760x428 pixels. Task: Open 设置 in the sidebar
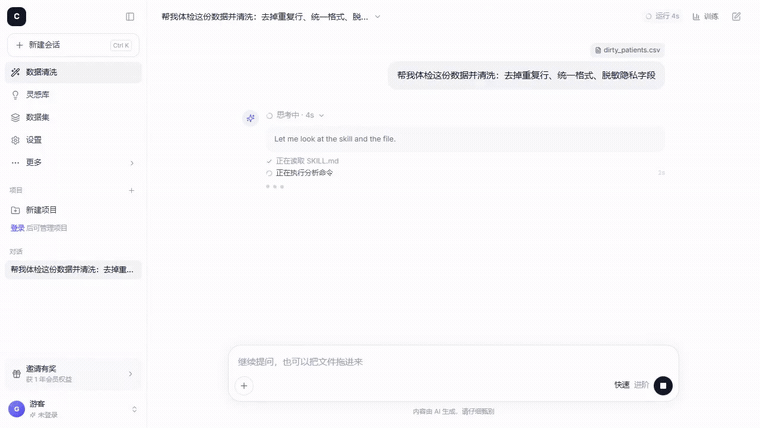pos(73,140)
